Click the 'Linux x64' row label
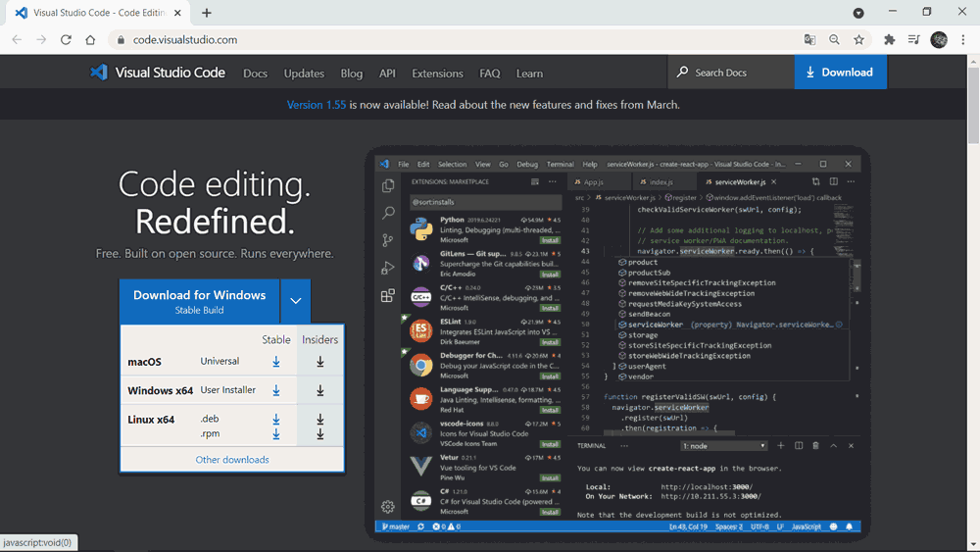The image size is (980, 552). tap(151, 420)
